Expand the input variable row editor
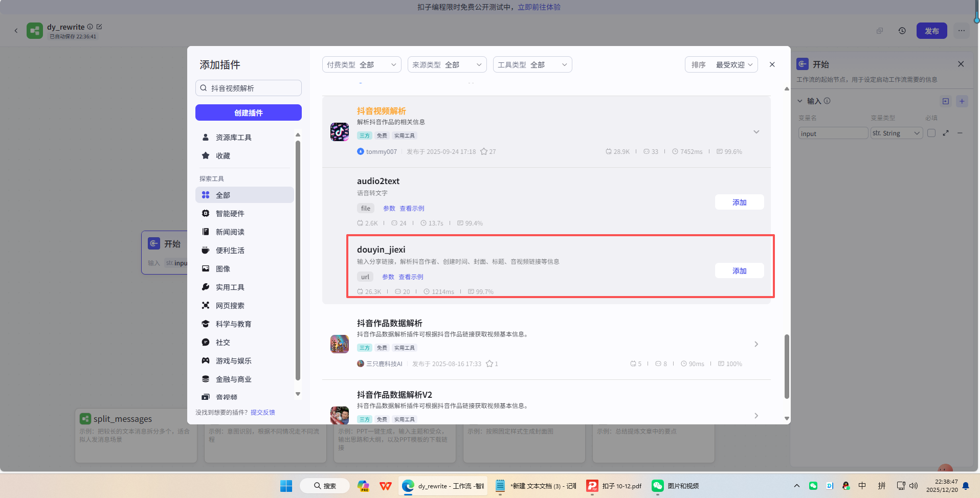Image resolution: width=980 pixels, height=498 pixels. (946, 133)
